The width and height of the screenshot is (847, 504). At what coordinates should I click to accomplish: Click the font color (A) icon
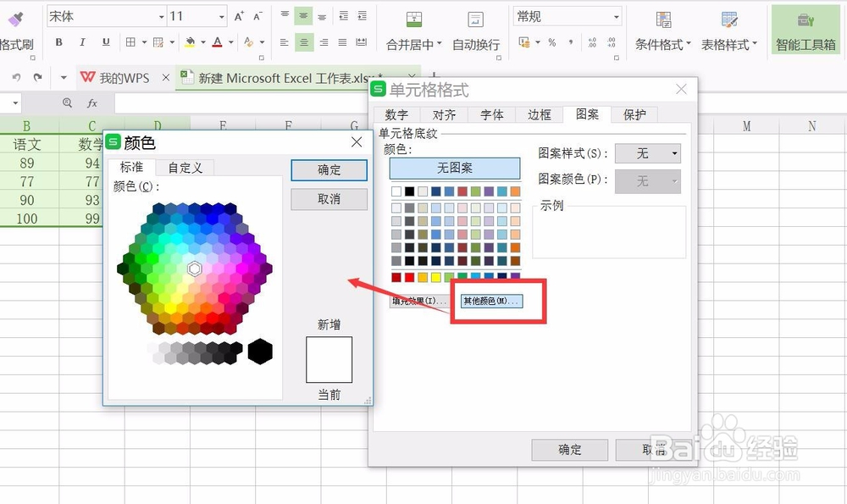click(x=218, y=42)
